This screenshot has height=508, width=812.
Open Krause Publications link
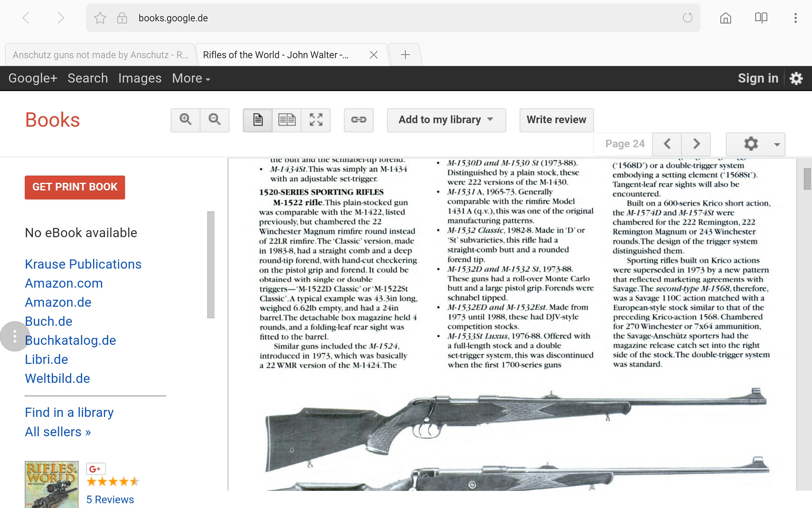(83, 264)
